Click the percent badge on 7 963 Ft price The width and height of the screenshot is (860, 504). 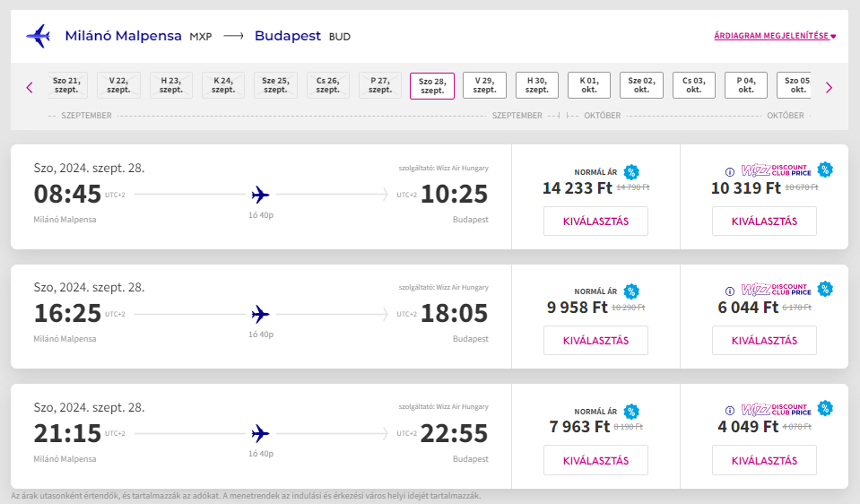(x=631, y=412)
